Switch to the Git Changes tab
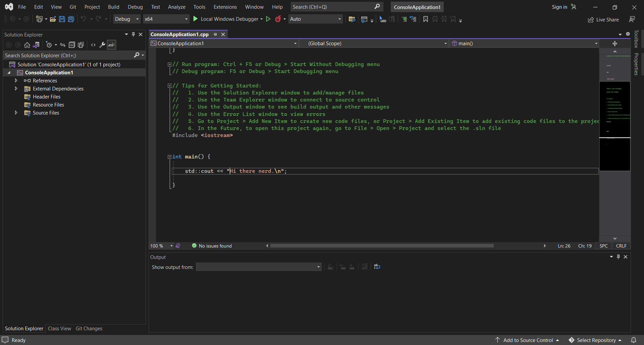This screenshot has height=345, width=644. 89,328
